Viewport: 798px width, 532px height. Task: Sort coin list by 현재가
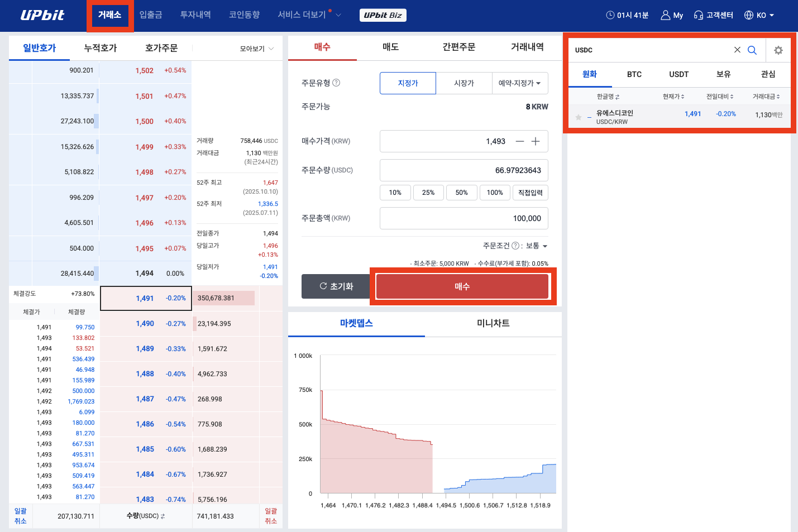(673, 97)
